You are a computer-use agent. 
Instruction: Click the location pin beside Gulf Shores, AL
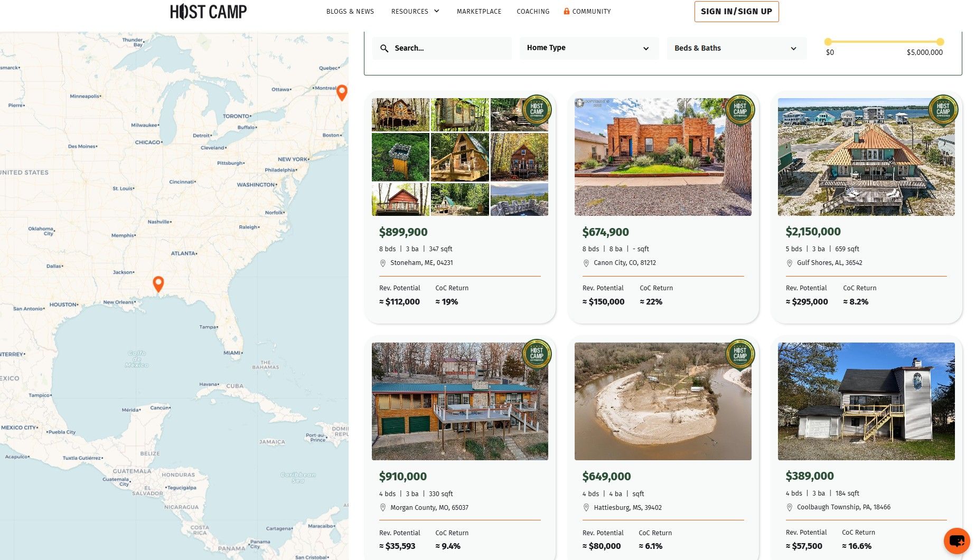pyautogui.click(x=789, y=263)
